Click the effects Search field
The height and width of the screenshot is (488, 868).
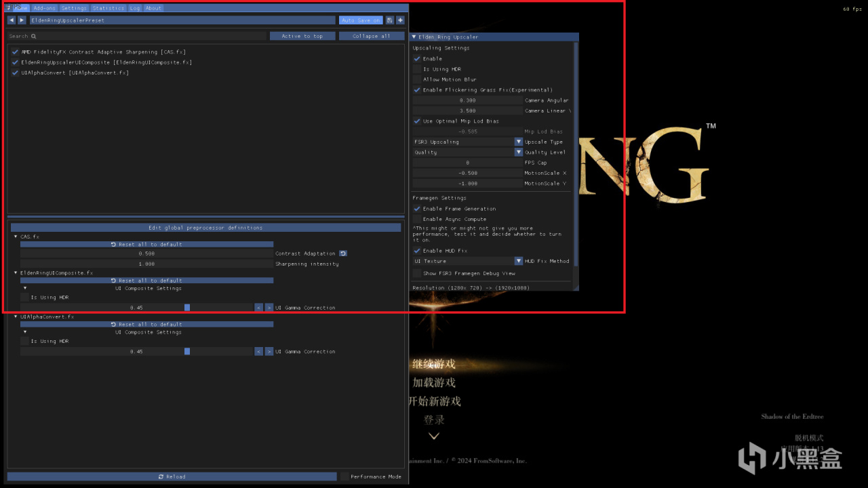[137, 36]
